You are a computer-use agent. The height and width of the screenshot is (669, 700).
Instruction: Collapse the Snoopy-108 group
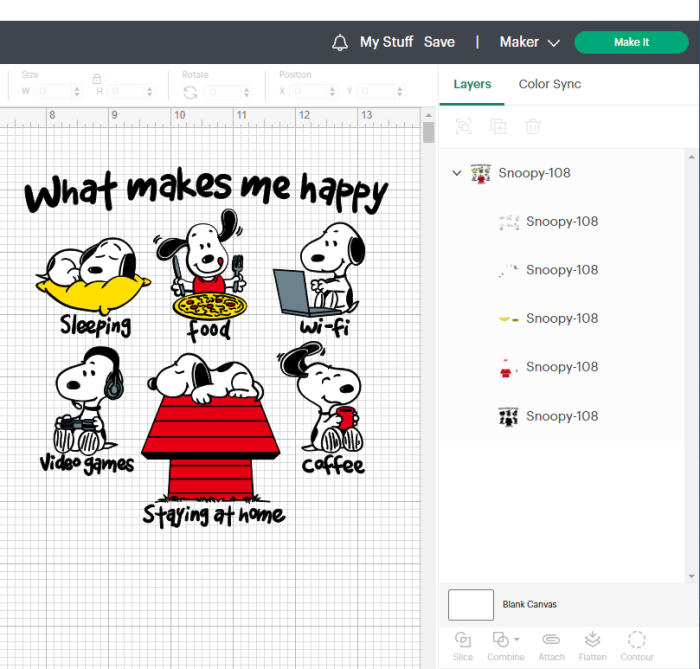(x=456, y=173)
